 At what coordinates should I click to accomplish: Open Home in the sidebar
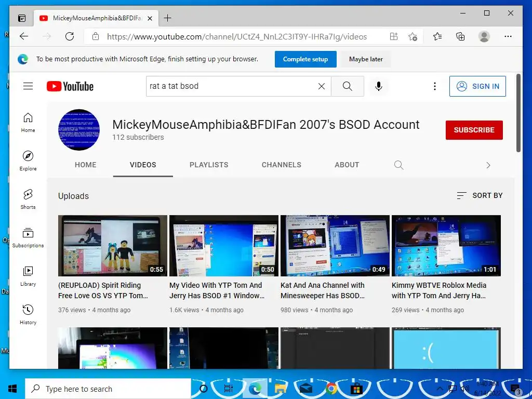tap(28, 123)
